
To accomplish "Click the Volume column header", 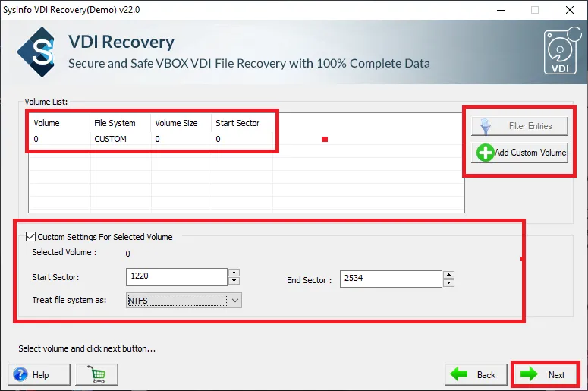I will point(46,123).
